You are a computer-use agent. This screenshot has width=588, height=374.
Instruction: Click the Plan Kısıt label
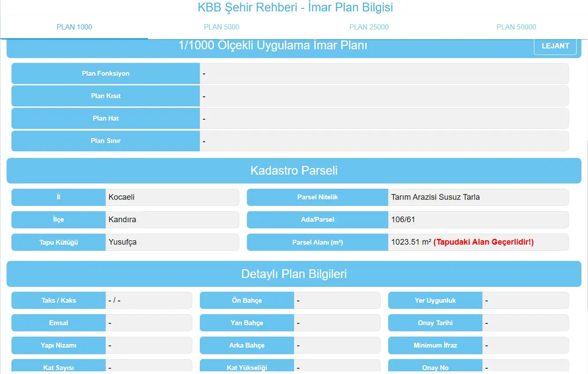[106, 96]
